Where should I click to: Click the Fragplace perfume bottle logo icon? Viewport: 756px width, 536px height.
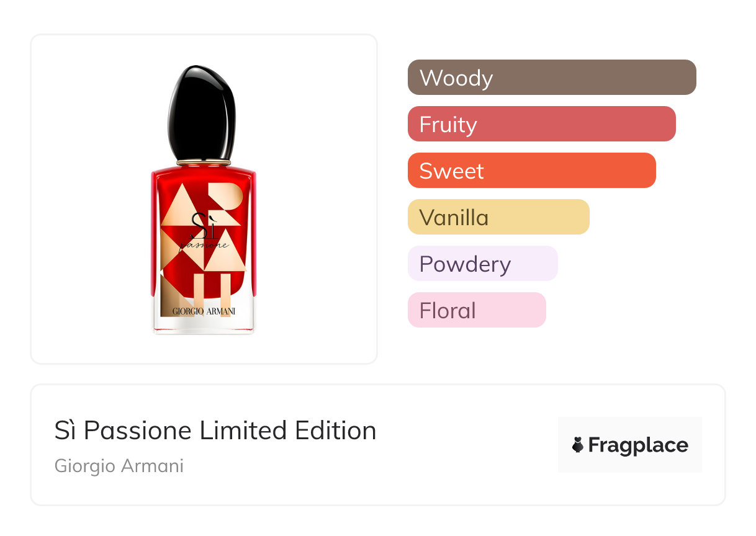(x=578, y=445)
